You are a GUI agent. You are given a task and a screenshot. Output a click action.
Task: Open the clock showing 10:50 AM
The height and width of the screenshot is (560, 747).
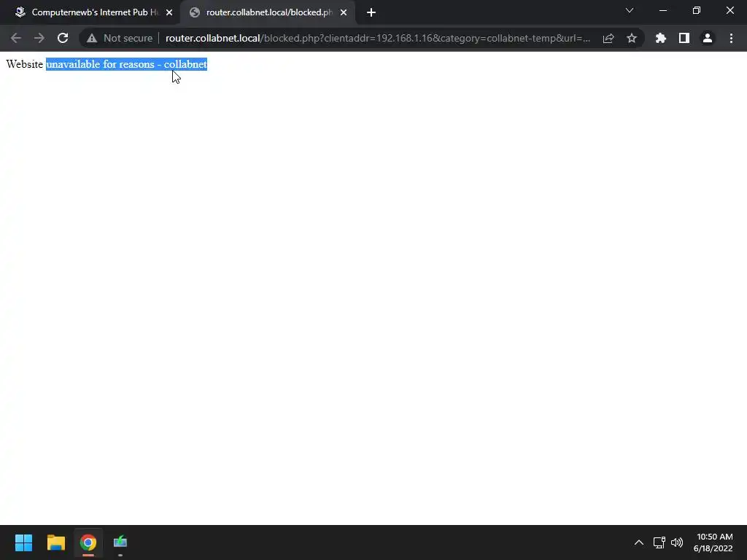click(713, 542)
